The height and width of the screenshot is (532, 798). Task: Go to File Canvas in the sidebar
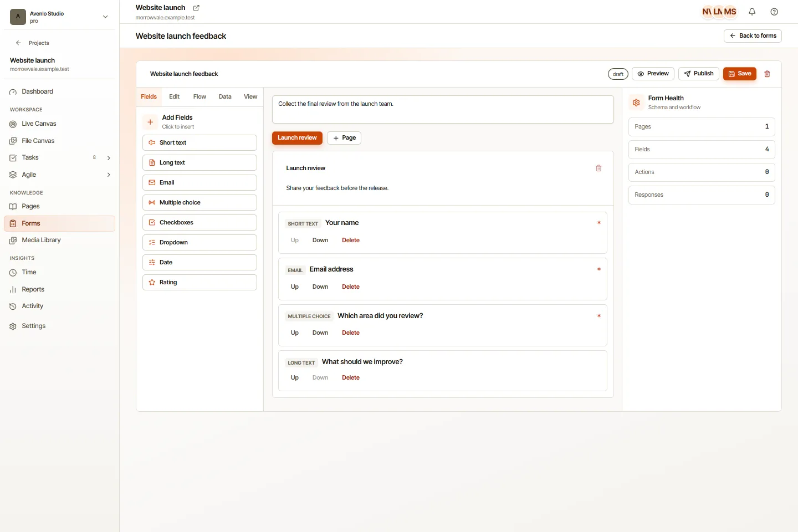pos(59,141)
